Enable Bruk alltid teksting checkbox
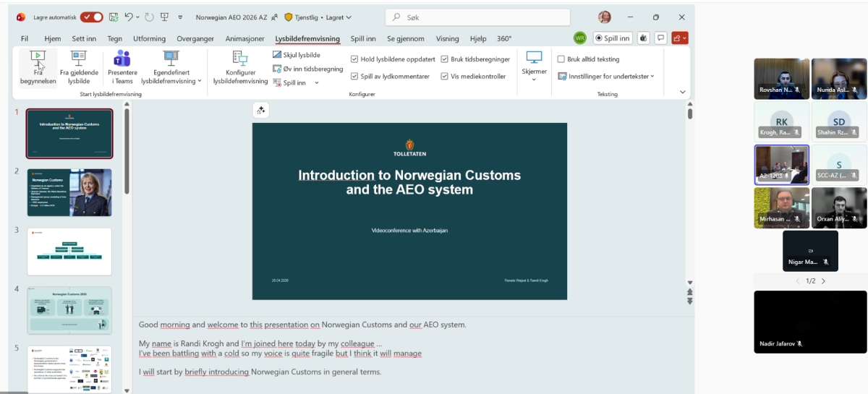868x394 pixels. click(x=561, y=59)
